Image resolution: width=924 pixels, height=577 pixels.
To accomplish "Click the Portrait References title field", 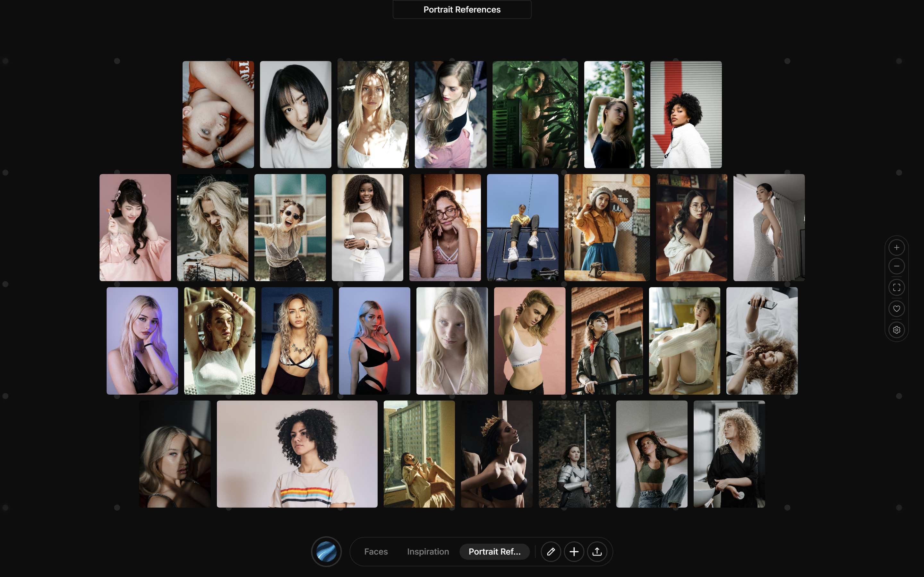I will pos(462,9).
